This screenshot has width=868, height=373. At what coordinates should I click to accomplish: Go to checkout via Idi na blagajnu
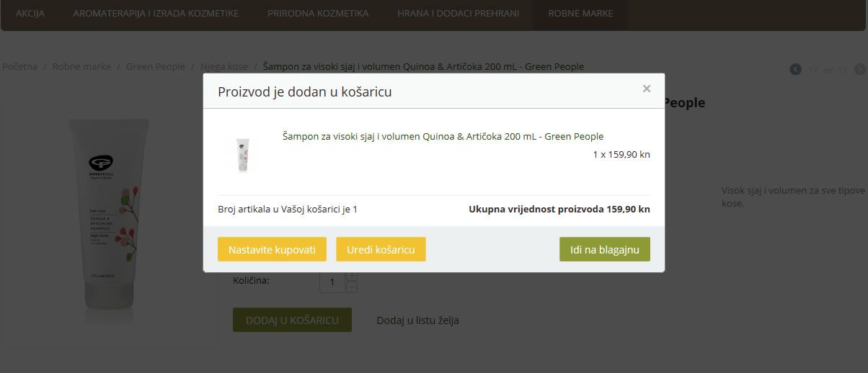(x=605, y=249)
